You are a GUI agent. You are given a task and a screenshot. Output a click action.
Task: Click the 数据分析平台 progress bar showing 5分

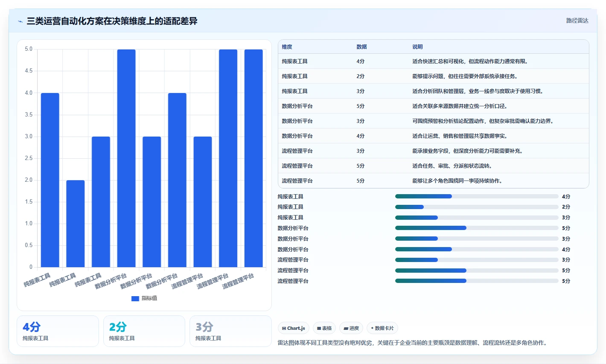point(477,228)
